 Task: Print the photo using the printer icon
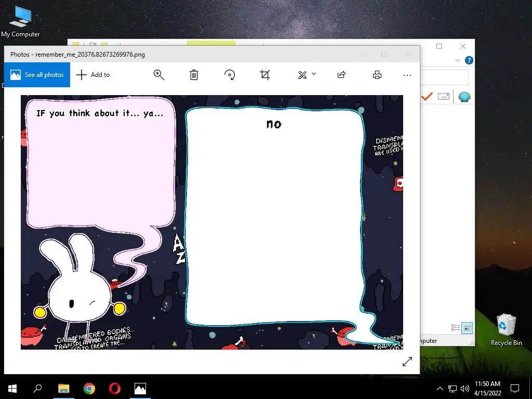377,75
